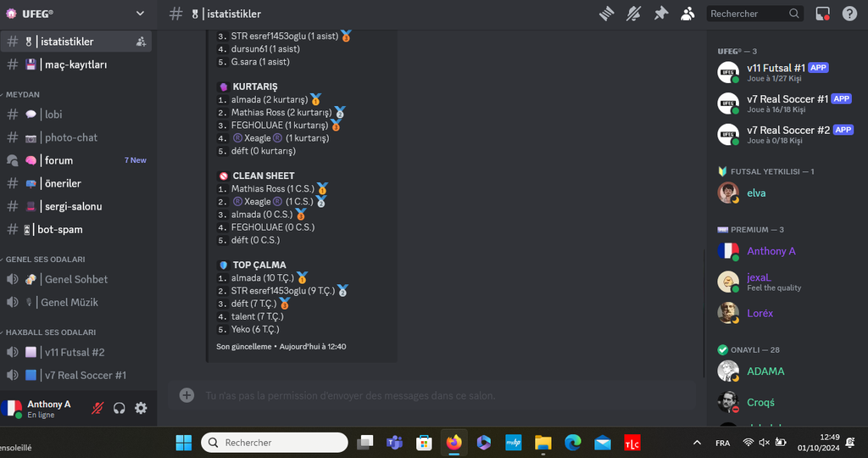Image resolution: width=868 pixels, height=458 pixels.
Task: Click the plus attachment button in message bar
Action: [186, 395]
